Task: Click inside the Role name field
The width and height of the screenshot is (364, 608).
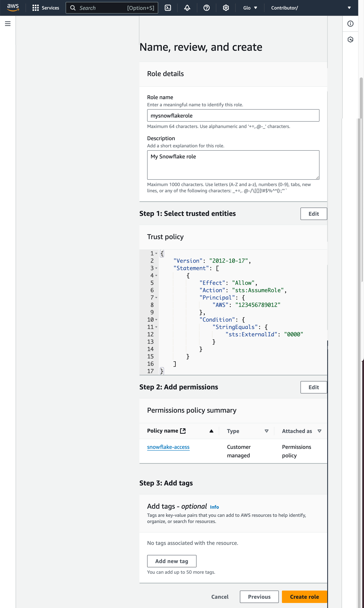Action: point(233,115)
